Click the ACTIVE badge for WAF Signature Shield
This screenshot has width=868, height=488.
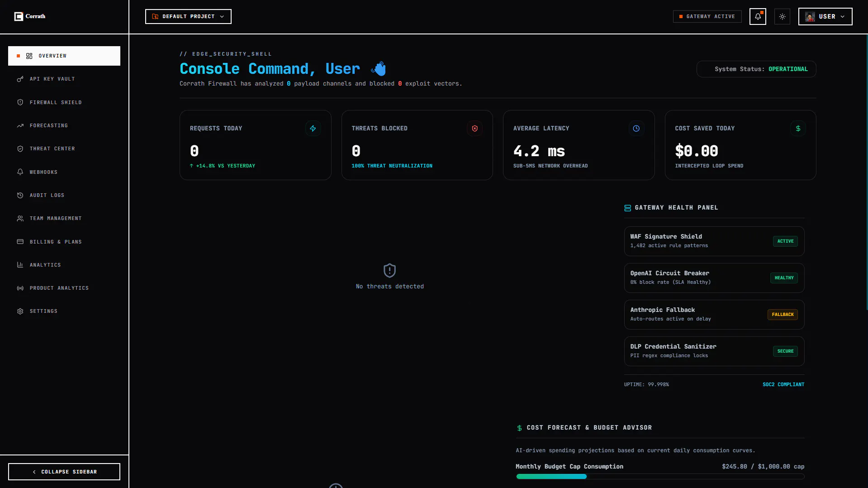(x=785, y=241)
